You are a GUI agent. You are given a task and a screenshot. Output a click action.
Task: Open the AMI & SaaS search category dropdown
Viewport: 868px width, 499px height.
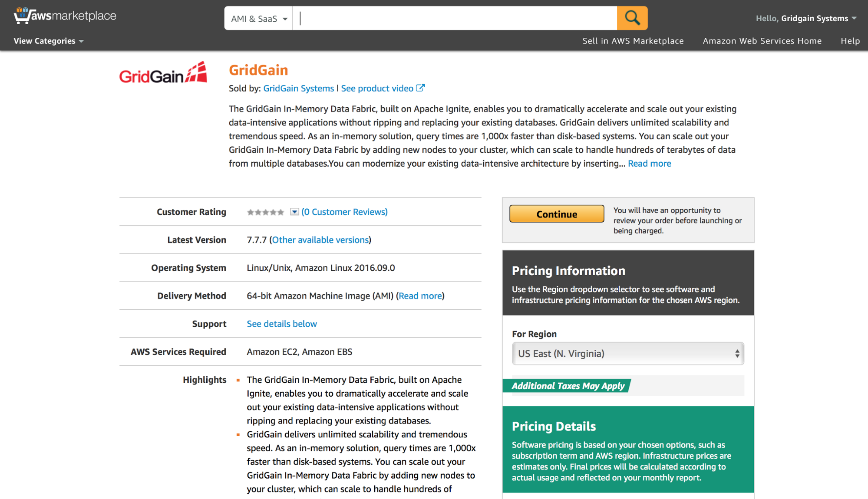coord(259,19)
